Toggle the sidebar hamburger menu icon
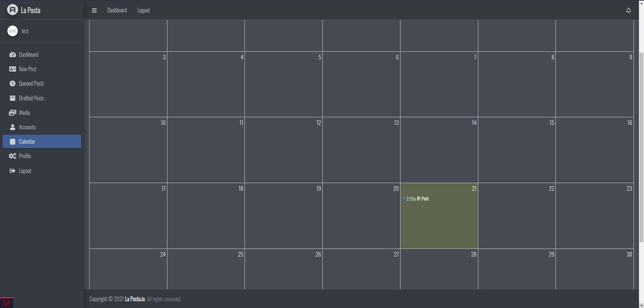This screenshot has width=644, height=308. (94, 10)
